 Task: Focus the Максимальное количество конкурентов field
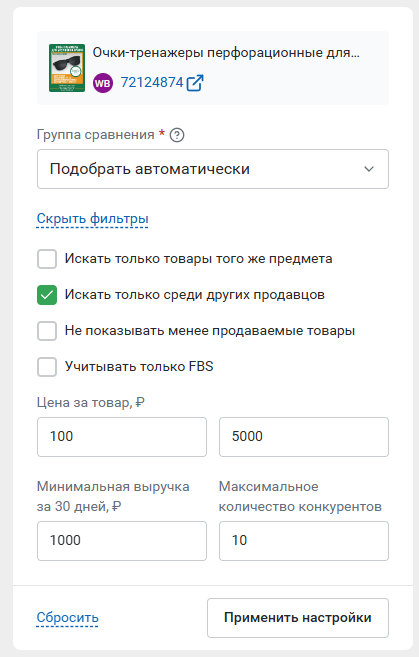pyautogui.click(x=304, y=541)
